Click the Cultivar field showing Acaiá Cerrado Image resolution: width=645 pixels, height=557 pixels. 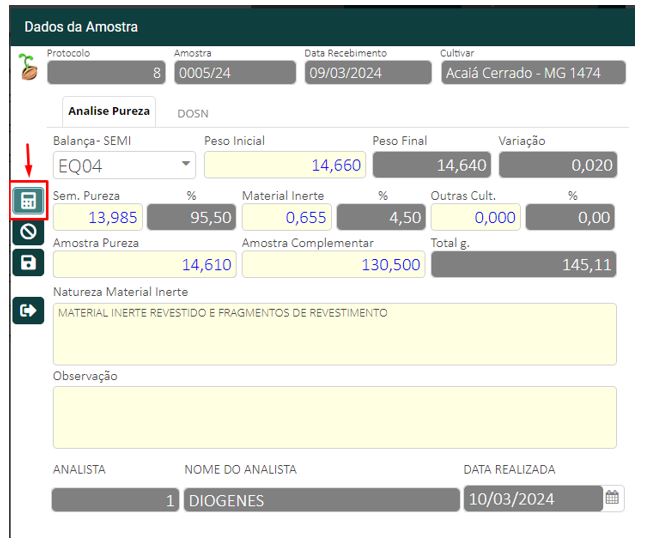click(533, 73)
